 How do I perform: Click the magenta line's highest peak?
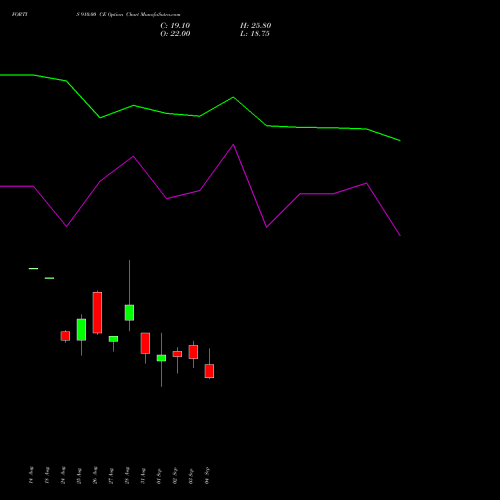pos(233,145)
